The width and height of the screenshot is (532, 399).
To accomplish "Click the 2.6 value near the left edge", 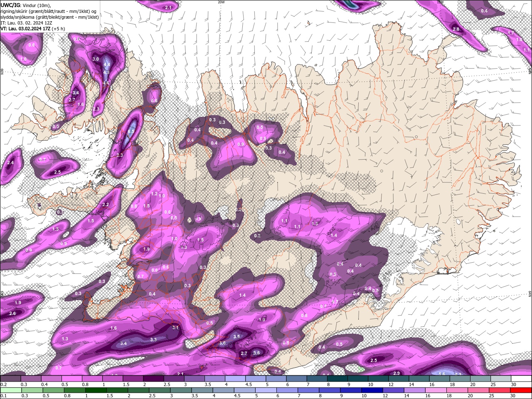I will tap(12, 313).
